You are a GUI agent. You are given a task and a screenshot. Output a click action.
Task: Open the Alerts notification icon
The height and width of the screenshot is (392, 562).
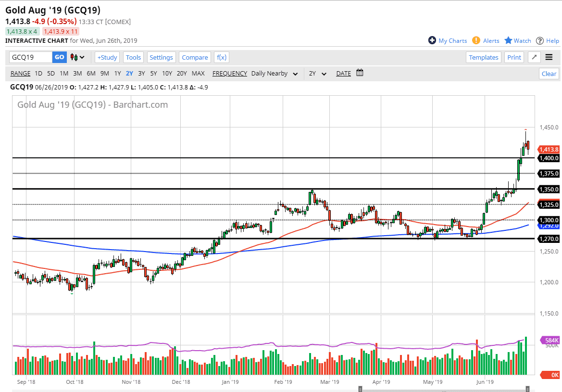point(475,40)
